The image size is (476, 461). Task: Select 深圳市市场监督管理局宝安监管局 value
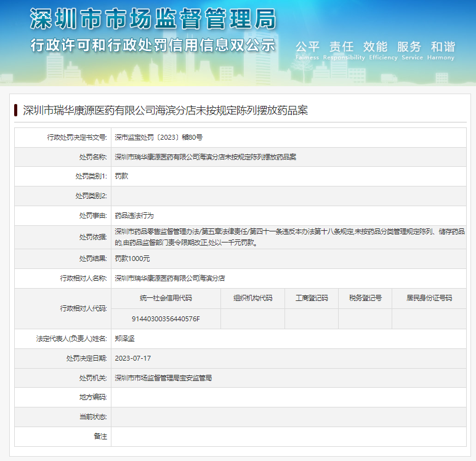point(163,378)
